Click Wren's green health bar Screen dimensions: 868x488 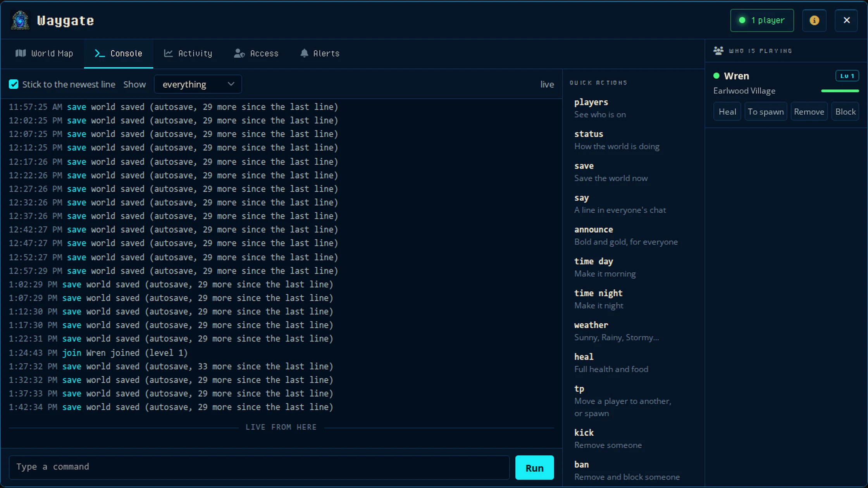[840, 91]
